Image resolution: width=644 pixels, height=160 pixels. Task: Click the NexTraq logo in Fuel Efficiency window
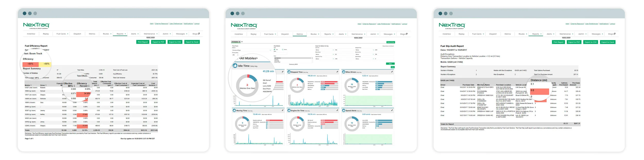point(36,25)
